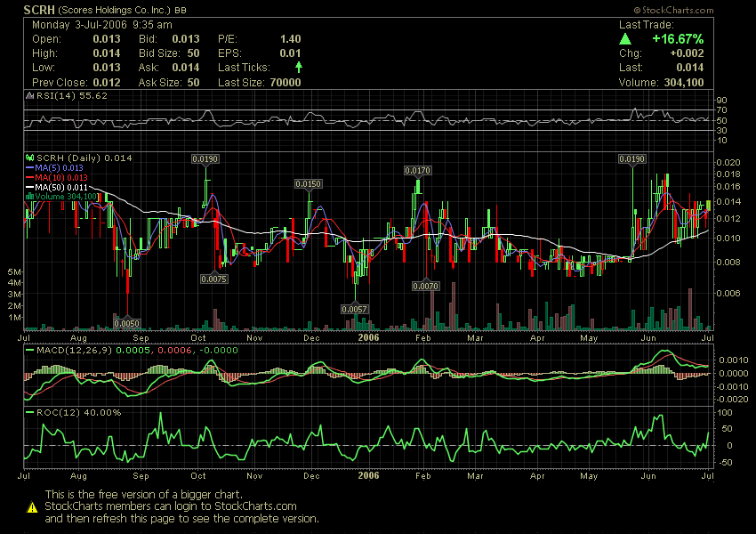The width and height of the screenshot is (756, 534).
Task: Click the volume bars icon in legend
Action: (29, 197)
